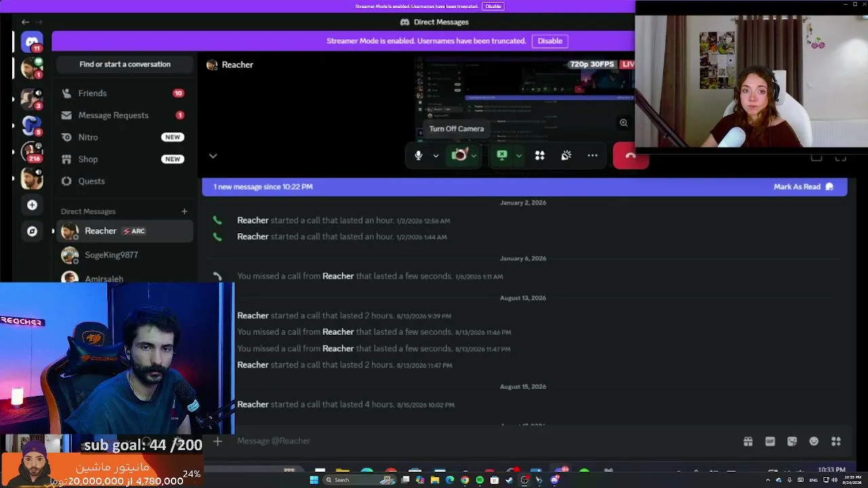Open camera options arrow

(x=474, y=156)
